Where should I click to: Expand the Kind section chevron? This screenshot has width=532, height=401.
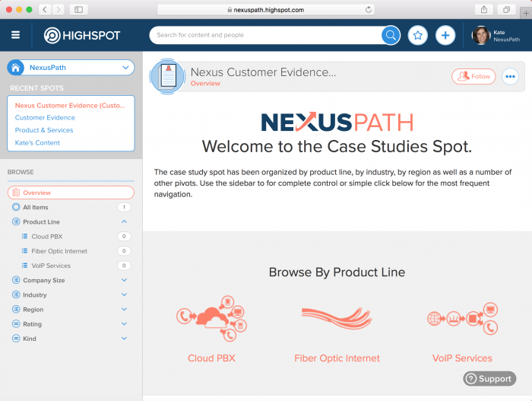pos(124,339)
